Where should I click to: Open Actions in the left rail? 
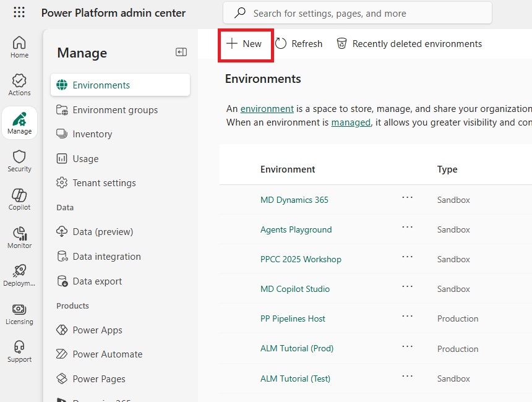tap(19, 85)
